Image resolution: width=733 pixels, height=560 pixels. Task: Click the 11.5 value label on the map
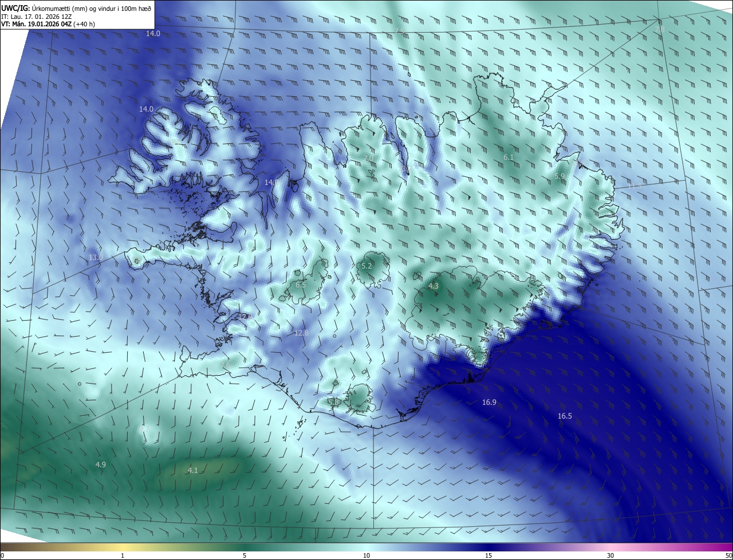click(x=634, y=187)
